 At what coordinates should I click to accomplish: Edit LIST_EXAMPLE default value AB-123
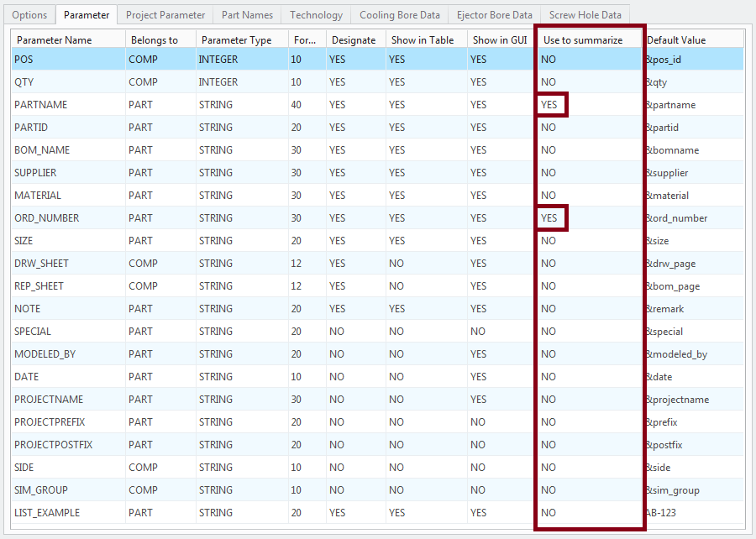coord(662,513)
